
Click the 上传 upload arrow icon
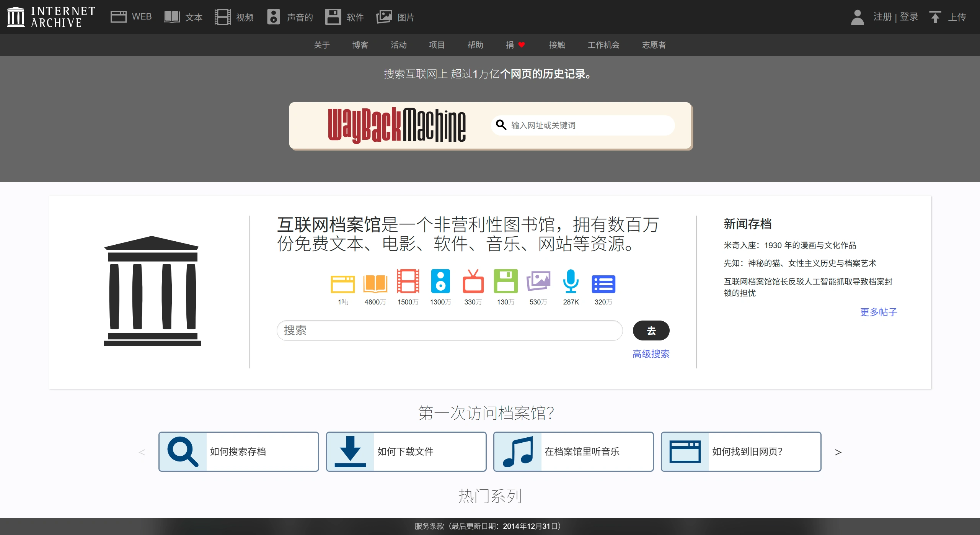point(935,16)
